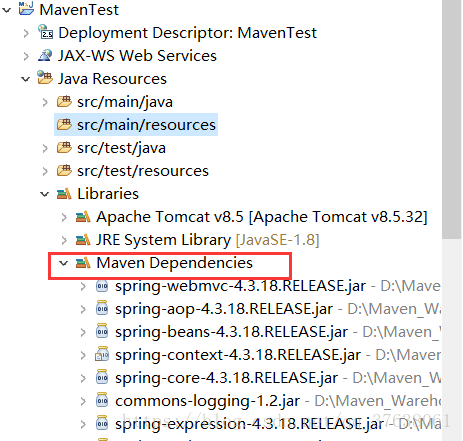Screen dimensions: 463x441
Task: Click the Apache Tomcat library icon
Action: tap(83, 216)
